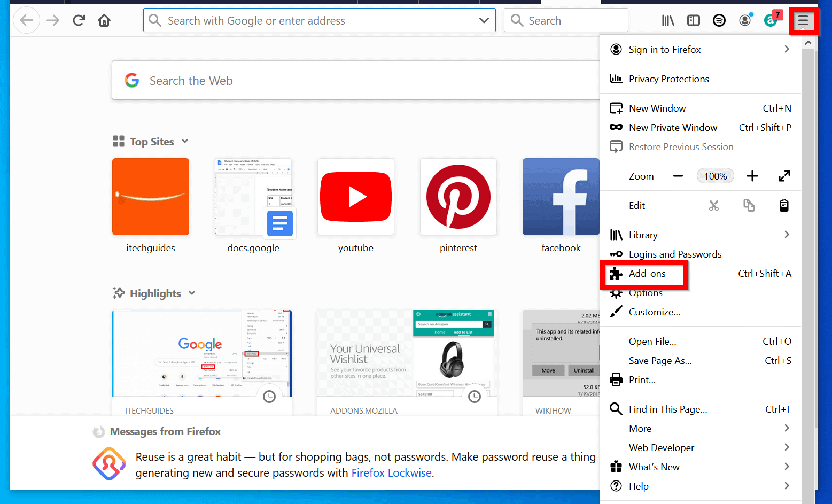Screen dimensions: 832x504
Task: Collapse the Top Sites section
Action: pyautogui.click(x=184, y=141)
